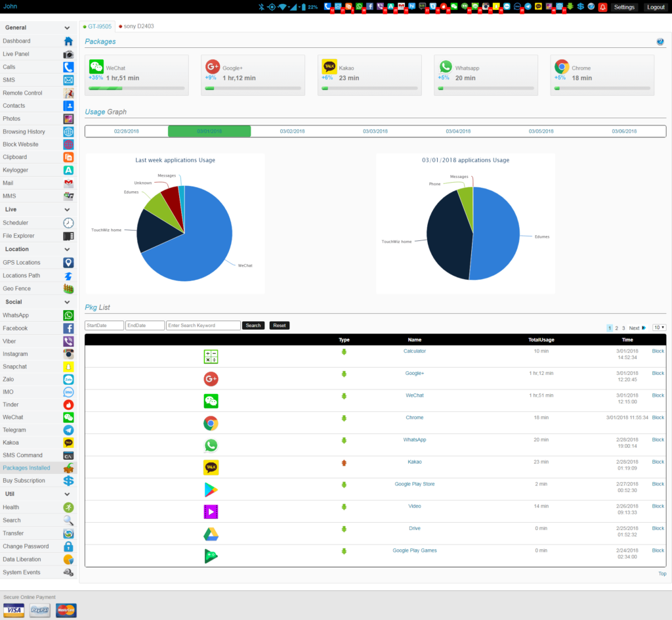Collapse the Social sidebar section
672x620 pixels.
67,302
